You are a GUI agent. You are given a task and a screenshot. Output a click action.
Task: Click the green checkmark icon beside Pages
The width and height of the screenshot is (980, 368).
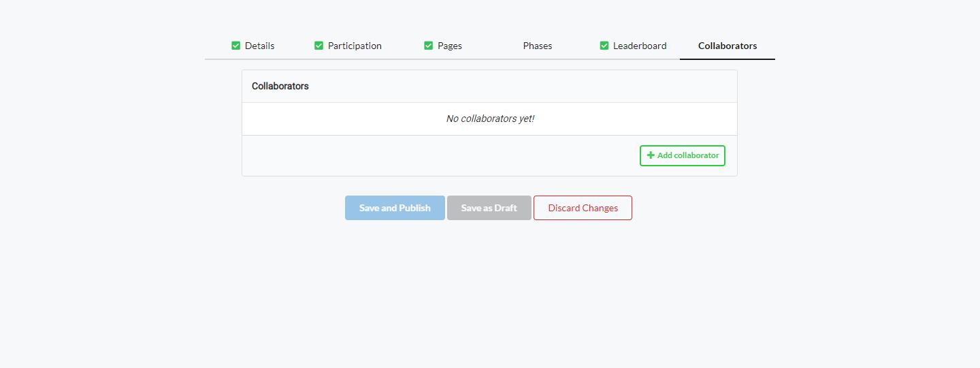(x=428, y=46)
